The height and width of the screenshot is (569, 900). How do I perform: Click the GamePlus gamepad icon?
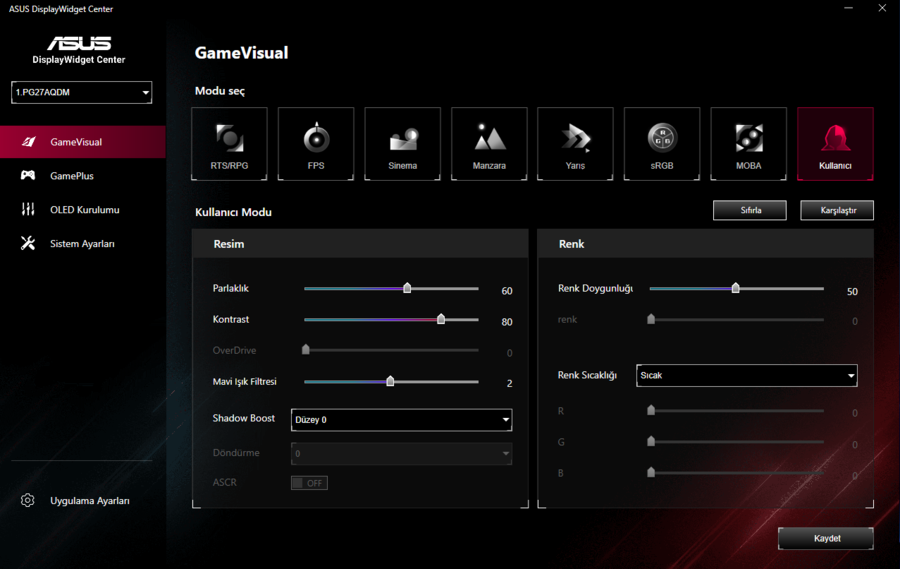click(x=28, y=175)
